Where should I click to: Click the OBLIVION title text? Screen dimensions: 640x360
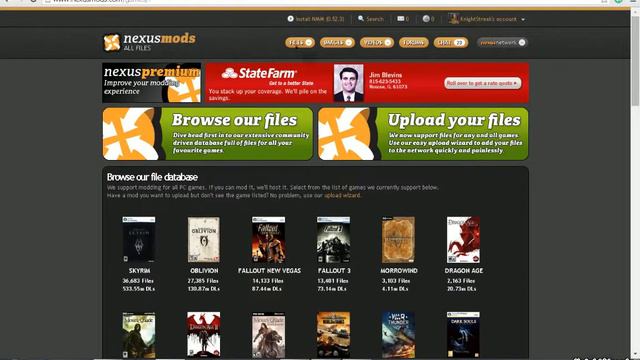pos(204,271)
